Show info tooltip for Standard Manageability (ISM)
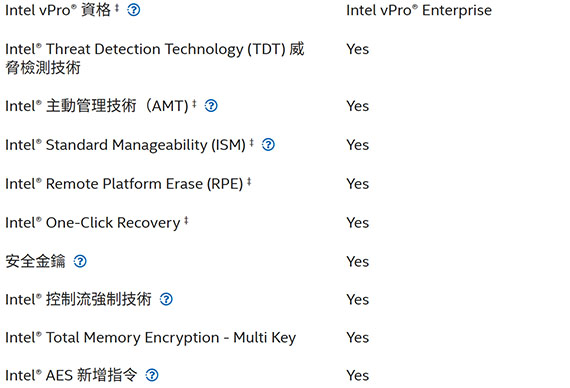The width and height of the screenshot is (570, 388). [x=268, y=145]
